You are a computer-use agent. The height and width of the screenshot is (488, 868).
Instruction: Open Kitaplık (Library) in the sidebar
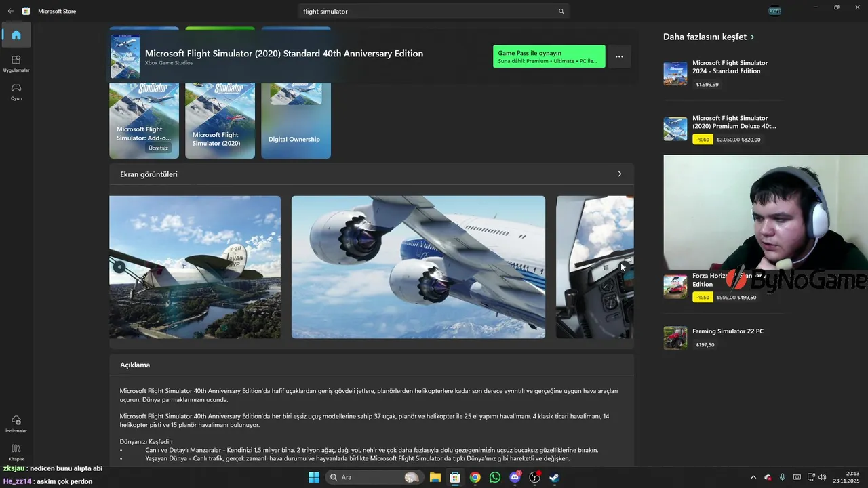(16, 452)
